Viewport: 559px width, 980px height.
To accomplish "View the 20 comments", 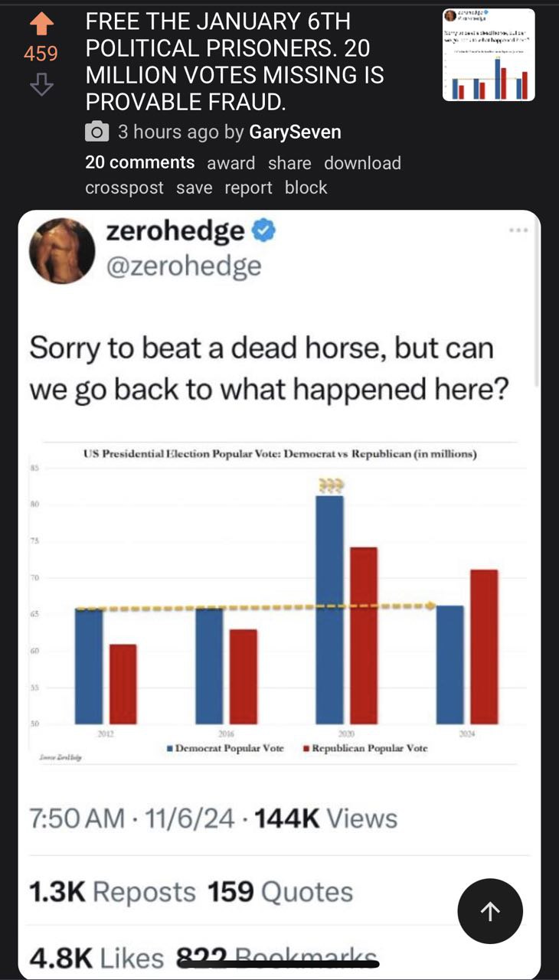I will pyautogui.click(x=140, y=162).
